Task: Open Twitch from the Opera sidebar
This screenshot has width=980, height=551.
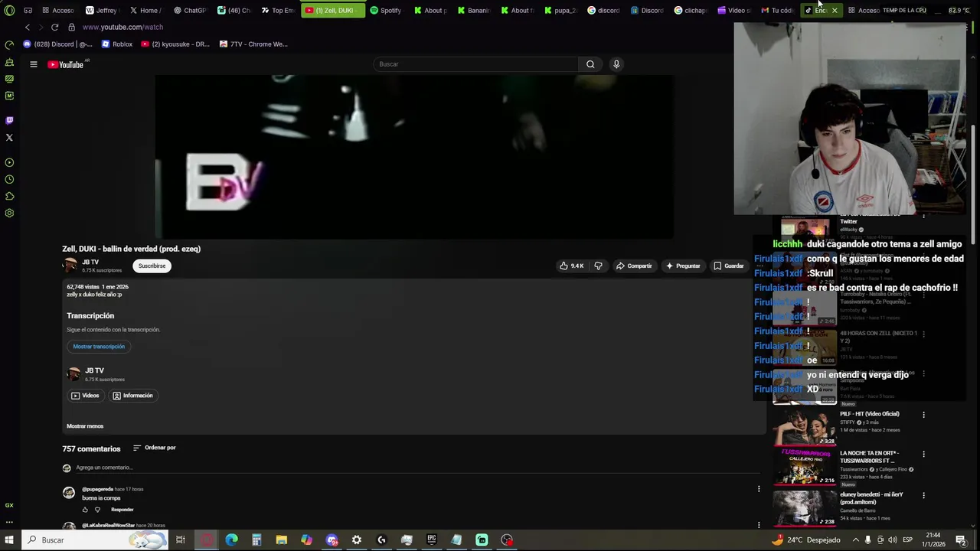Action: pos(9,120)
